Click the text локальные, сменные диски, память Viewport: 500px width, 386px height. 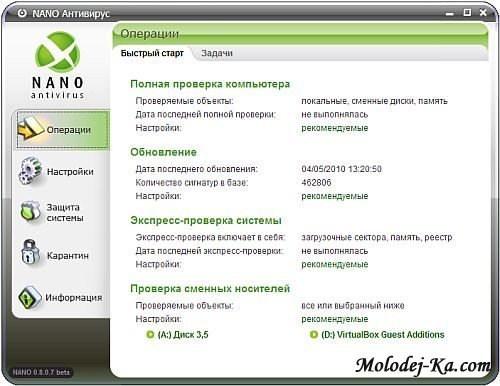[x=374, y=101]
